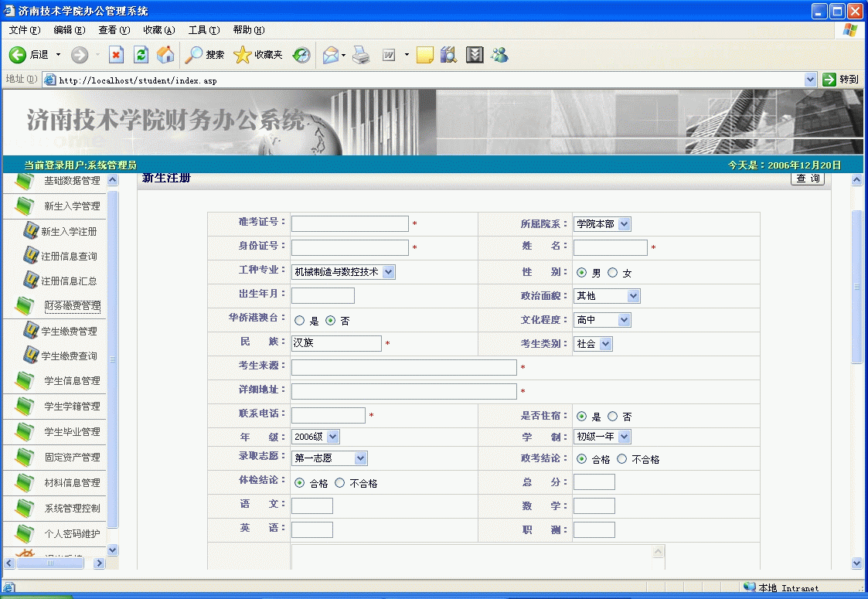Click the green icon beside 新生入学管理
The width and height of the screenshot is (868, 599).
pos(25,206)
